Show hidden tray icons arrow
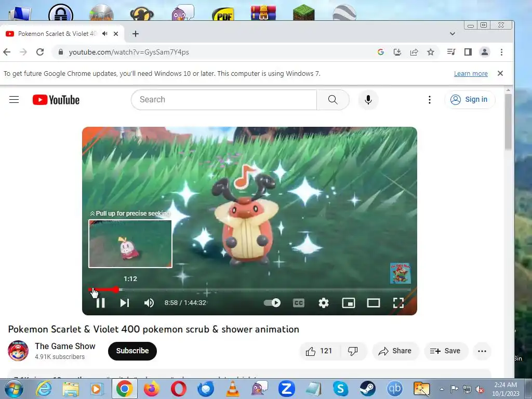 pyautogui.click(x=442, y=389)
